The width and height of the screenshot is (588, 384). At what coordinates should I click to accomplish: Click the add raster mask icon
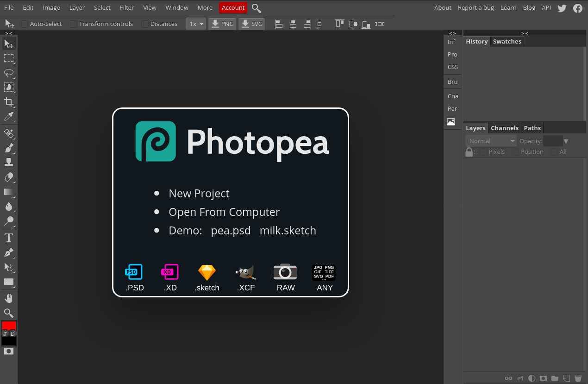tap(543, 378)
